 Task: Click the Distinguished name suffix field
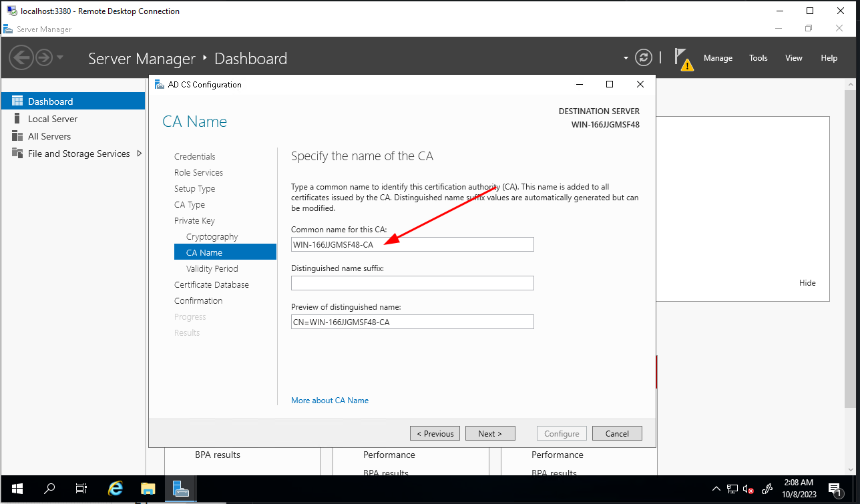click(412, 283)
